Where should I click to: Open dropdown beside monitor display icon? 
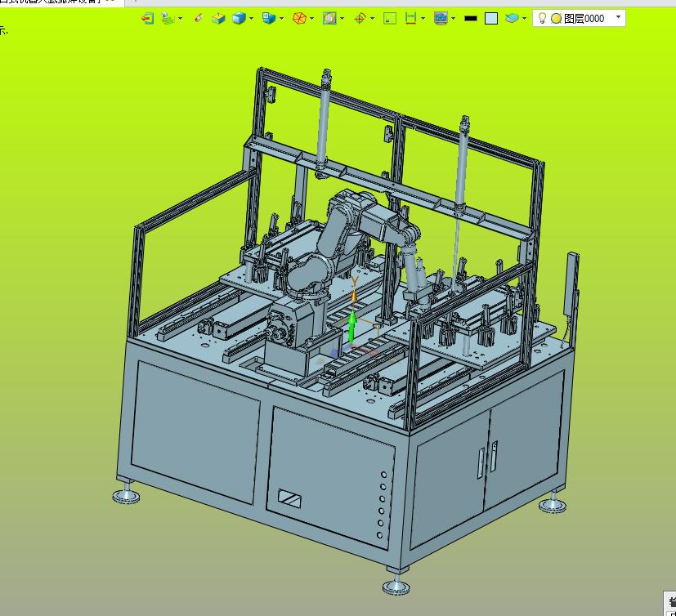click(x=453, y=19)
